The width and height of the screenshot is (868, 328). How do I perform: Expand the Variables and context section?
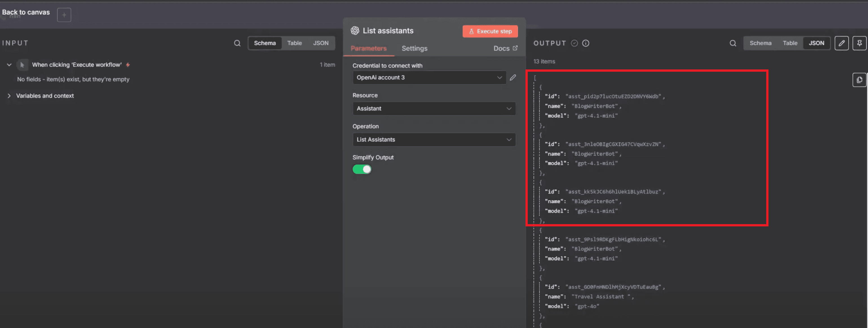tap(9, 96)
